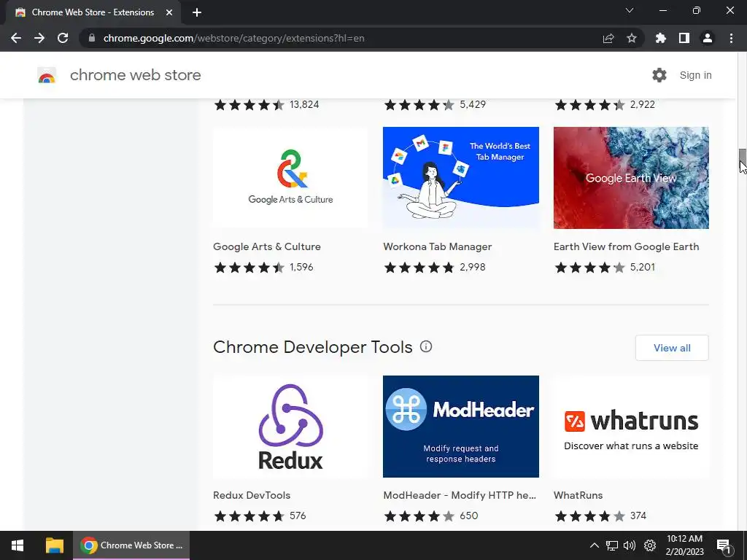747x560 pixels.
Task: Select the Chrome Web Store - Extensions tab
Action: (93, 12)
